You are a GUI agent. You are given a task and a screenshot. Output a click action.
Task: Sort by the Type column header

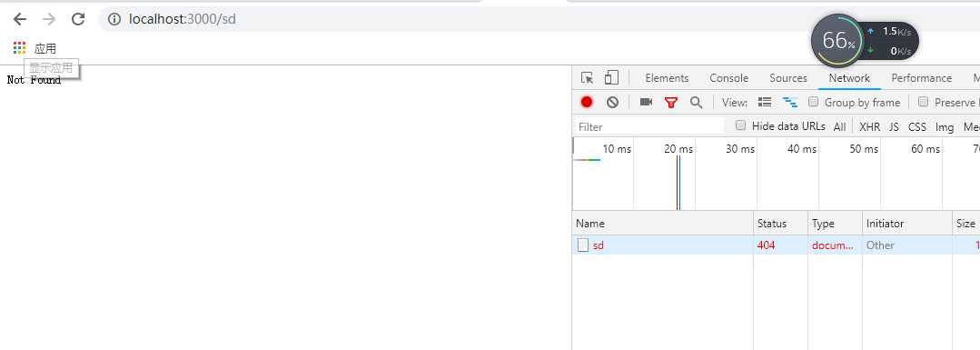coord(835,224)
